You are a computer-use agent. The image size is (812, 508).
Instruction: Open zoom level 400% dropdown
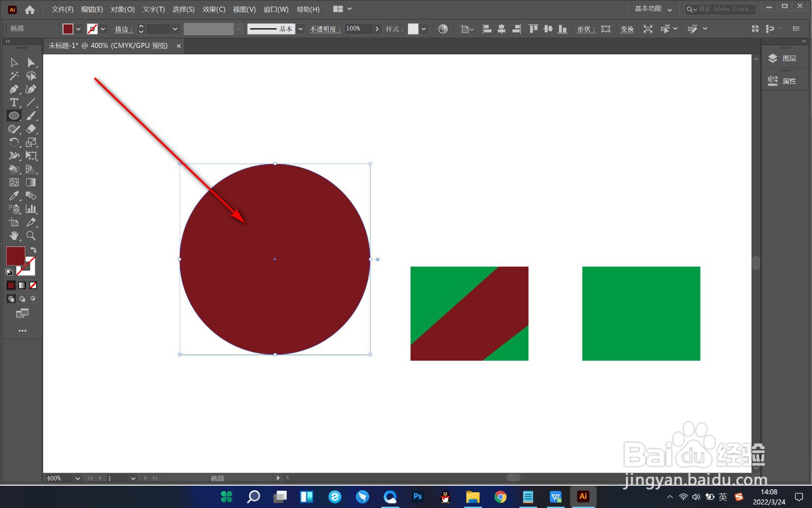78,479
